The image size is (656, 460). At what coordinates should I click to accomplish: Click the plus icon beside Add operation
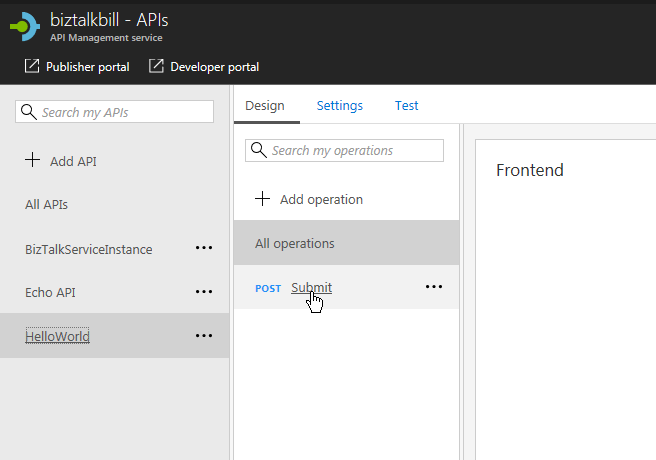[263, 199]
